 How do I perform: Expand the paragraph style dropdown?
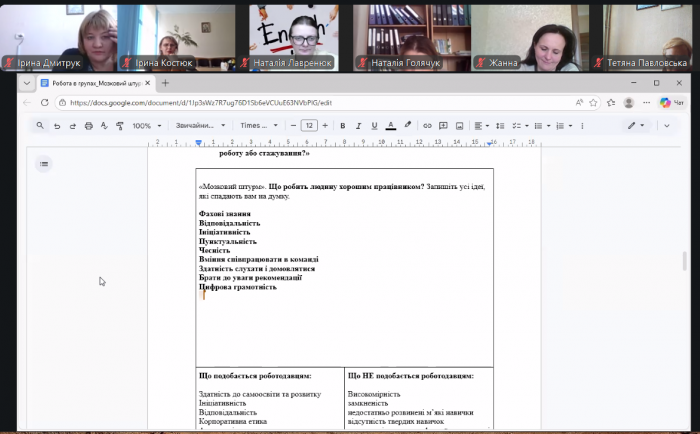tap(200, 126)
